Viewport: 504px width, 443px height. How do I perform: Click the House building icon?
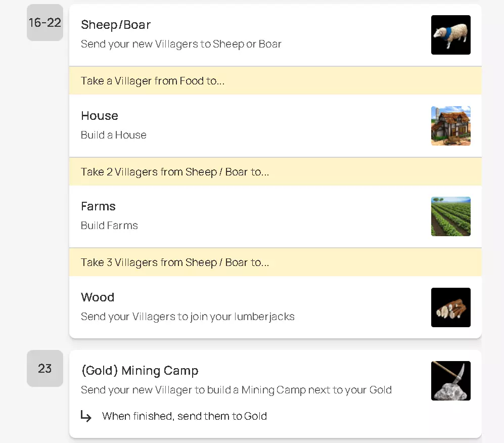click(450, 126)
